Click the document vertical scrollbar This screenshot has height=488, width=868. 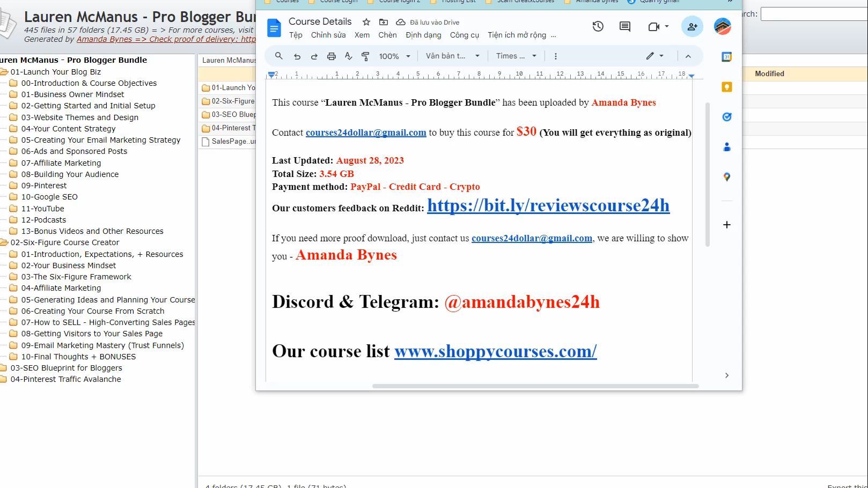tap(708, 174)
